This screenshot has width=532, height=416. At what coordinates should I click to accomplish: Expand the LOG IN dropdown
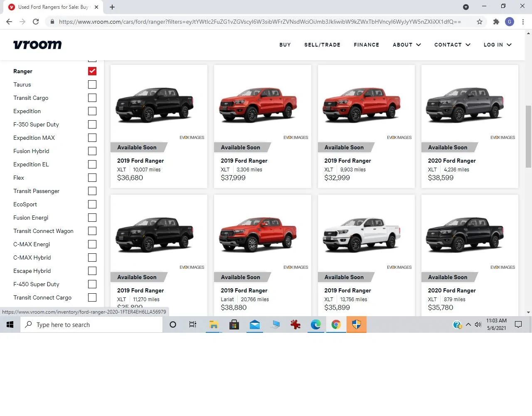(498, 45)
